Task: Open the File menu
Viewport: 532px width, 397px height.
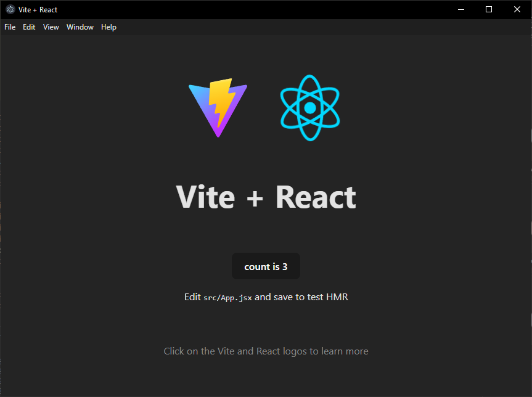Action: coord(10,27)
